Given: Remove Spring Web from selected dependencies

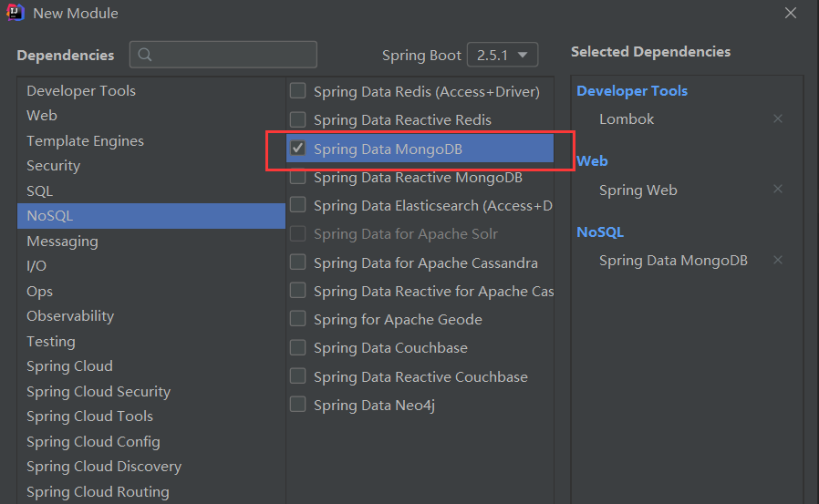Looking at the screenshot, I should pyautogui.click(x=778, y=189).
